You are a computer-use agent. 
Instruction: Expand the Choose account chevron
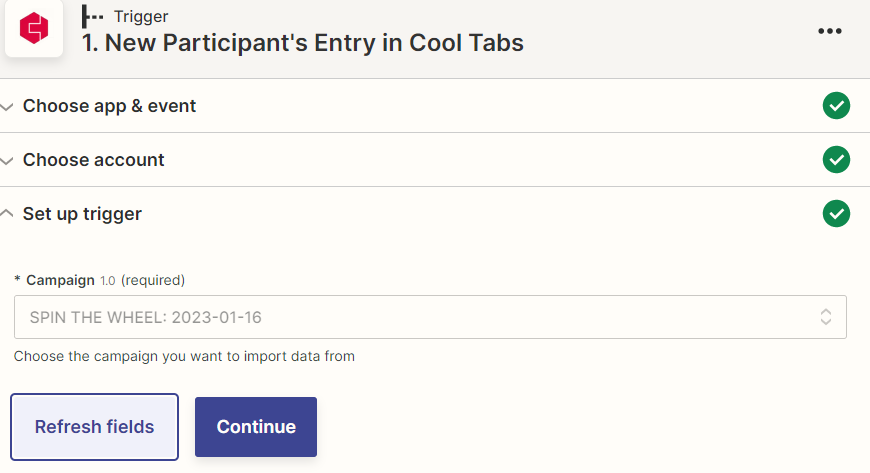coord(7,161)
